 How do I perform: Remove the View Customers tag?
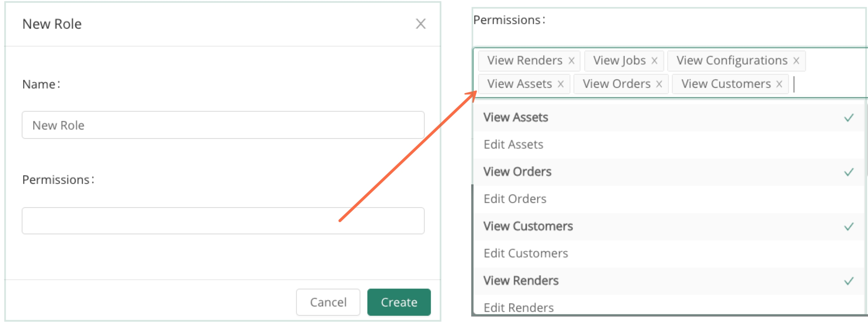click(x=779, y=84)
